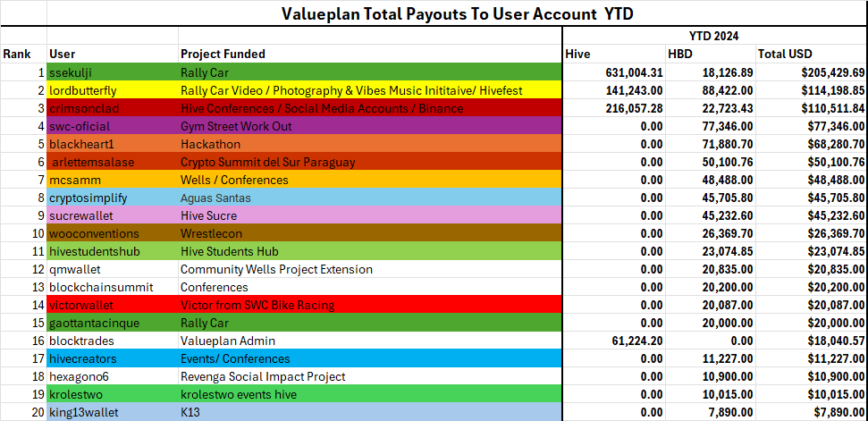The height and width of the screenshot is (421, 868).
Task: Click the project cell 'Hive Students Hub'
Action: tap(370, 252)
